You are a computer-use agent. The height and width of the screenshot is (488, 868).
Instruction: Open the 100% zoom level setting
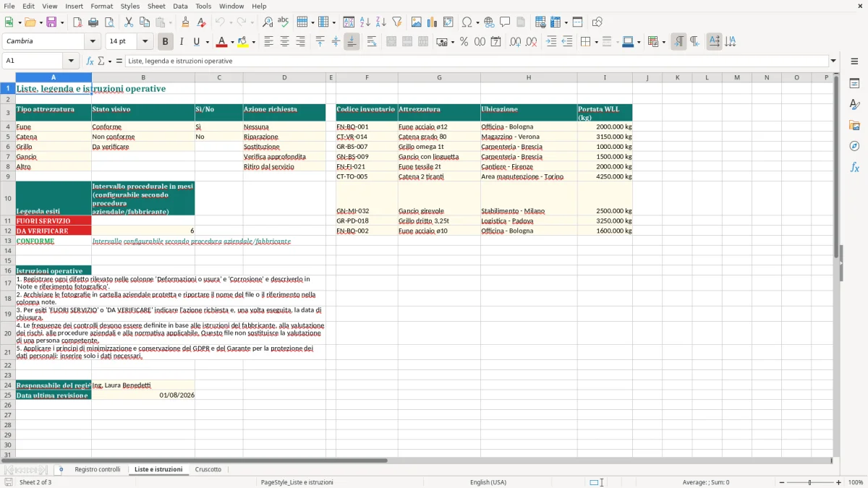coord(856,482)
